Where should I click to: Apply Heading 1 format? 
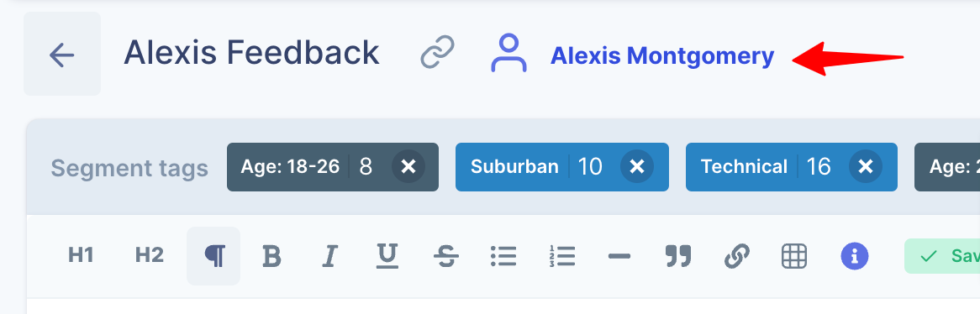click(x=81, y=255)
